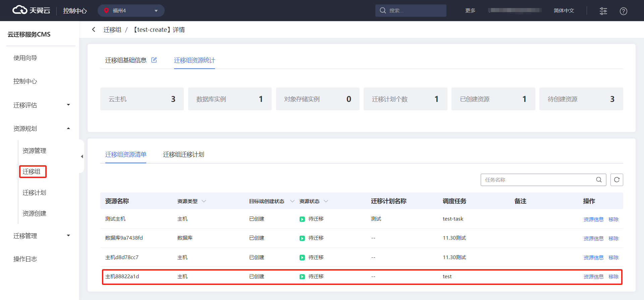Screen dimensions: 644x300
Task: Click the 对象存储实例 statistic card
Action: tap(318, 99)
